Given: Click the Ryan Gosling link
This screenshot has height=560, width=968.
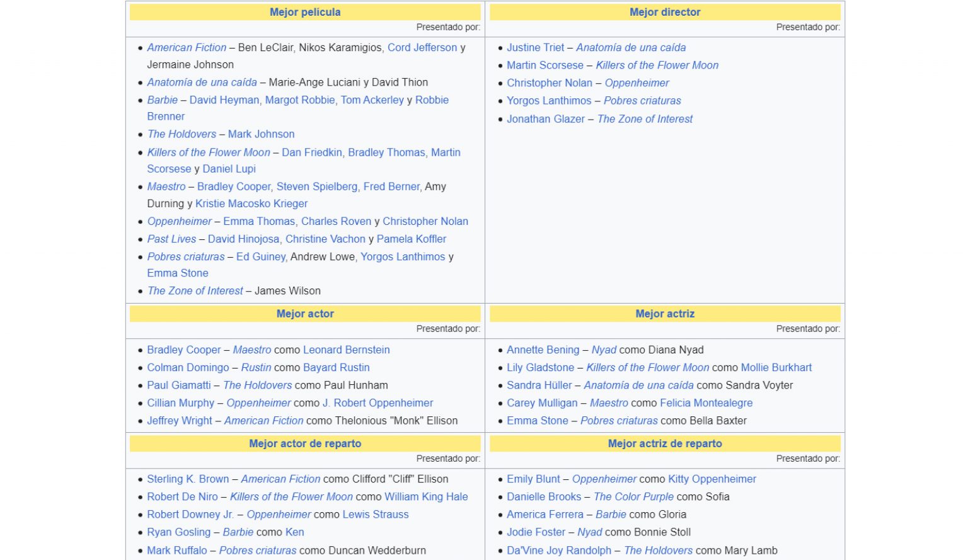Looking at the screenshot, I should point(179,532).
